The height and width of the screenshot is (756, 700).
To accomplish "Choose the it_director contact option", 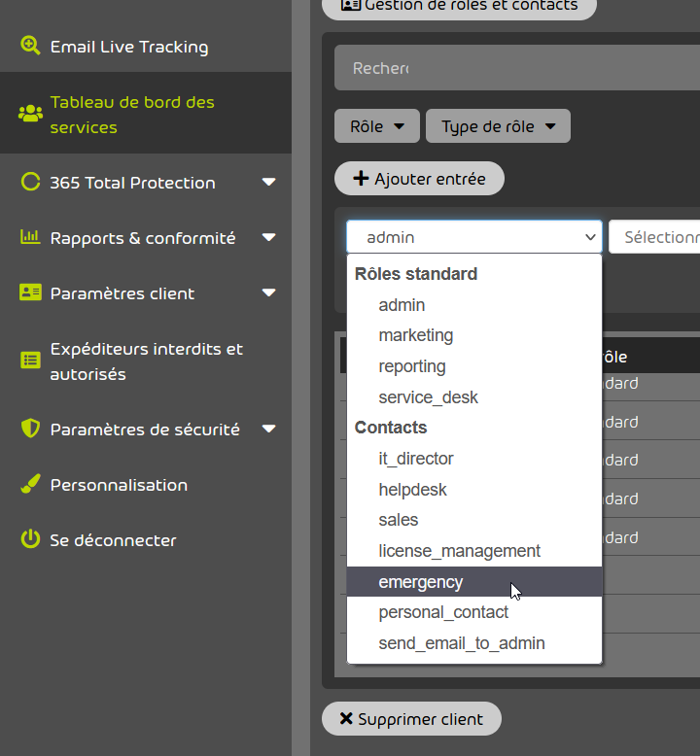I will click(x=474, y=459).
